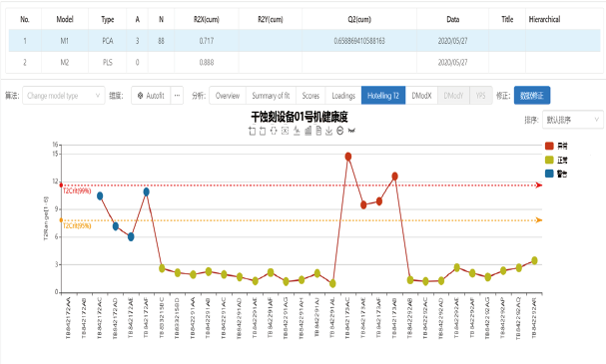The height and width of the screenshot is (364, 606).
Task: Click the chart title 干蚀刻设备01号机健康度
Action: pos(300,117)
